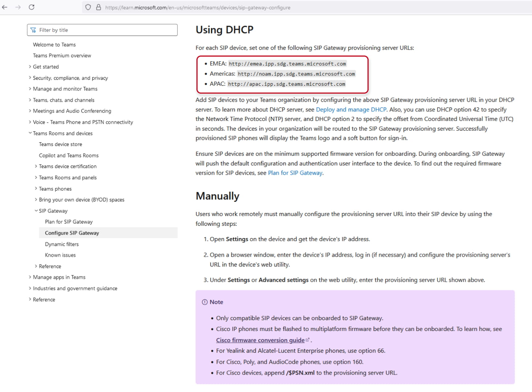The image size is (532, 392).
Task: Open Teams device store page
Action: [61, 144]
